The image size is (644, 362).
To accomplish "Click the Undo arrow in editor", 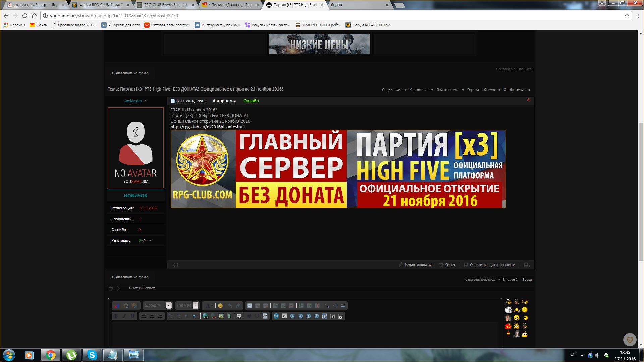I will pos(230,306).
